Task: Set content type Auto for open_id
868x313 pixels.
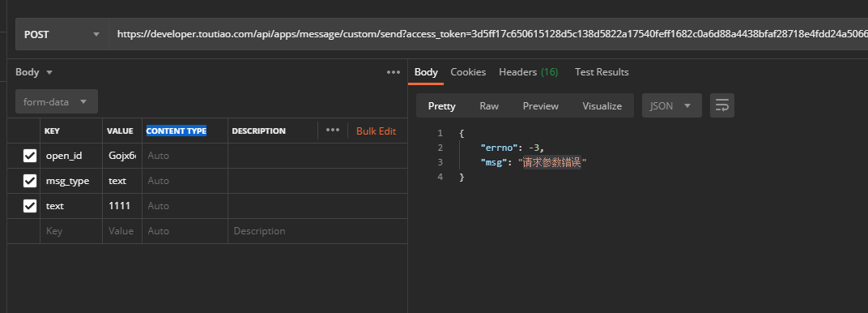Action: coord(185,156)
